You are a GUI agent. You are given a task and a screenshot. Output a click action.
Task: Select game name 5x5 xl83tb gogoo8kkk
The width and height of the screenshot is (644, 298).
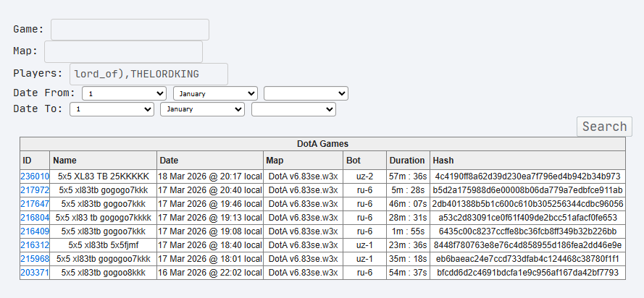[103, 273]
